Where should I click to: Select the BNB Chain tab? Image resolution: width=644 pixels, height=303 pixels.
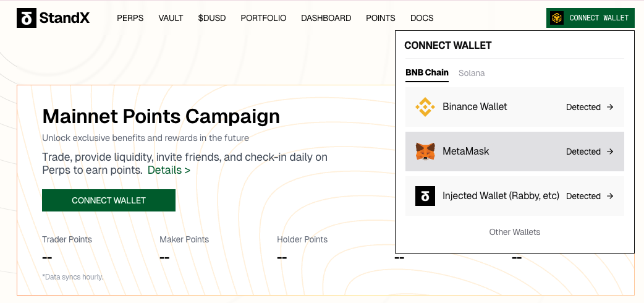point(427,73)
